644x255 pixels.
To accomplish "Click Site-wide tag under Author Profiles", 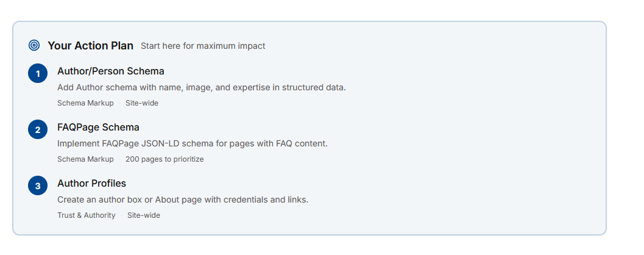I will coord(144,215).
